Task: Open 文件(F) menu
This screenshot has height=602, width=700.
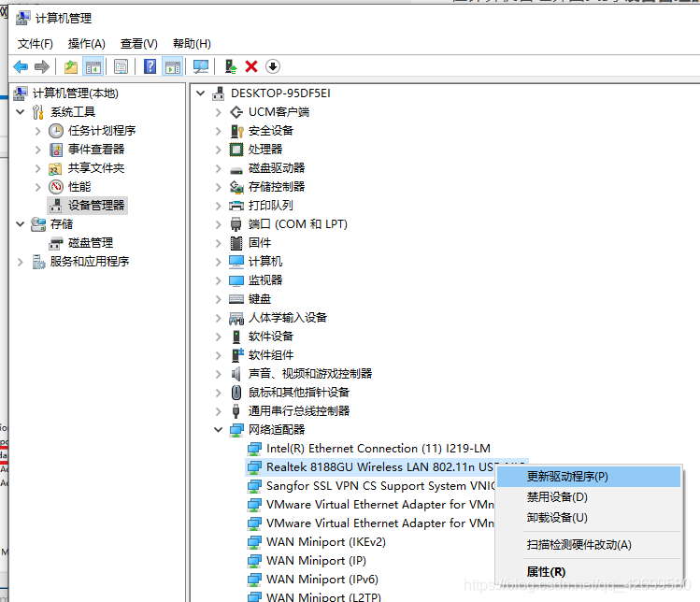Action: click(x=36, y=44)
